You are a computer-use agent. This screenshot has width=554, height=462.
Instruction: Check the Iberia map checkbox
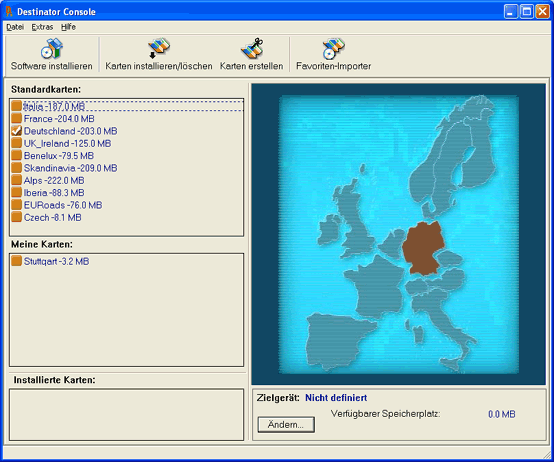[16, 192]
